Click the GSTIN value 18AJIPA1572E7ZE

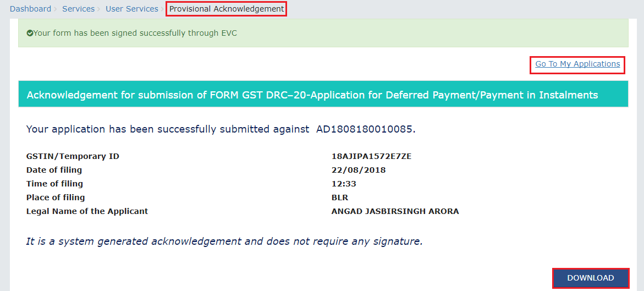click(x=371, y=156)
